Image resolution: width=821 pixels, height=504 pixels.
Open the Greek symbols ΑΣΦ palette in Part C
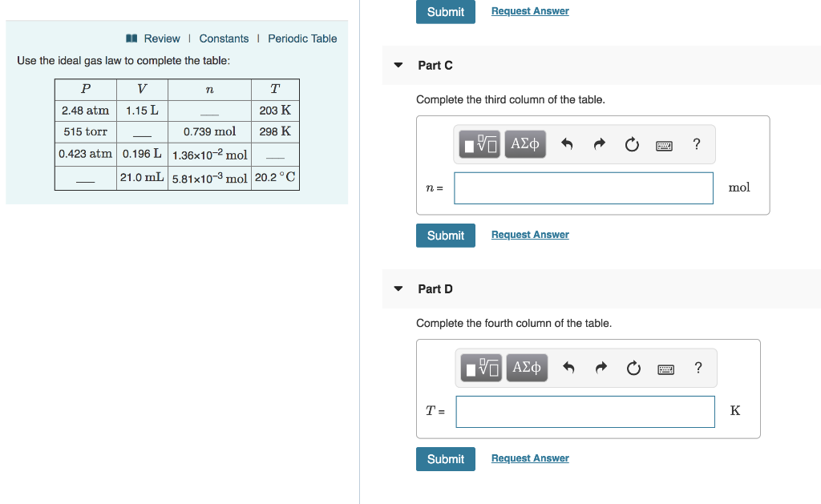click(525, 144)
